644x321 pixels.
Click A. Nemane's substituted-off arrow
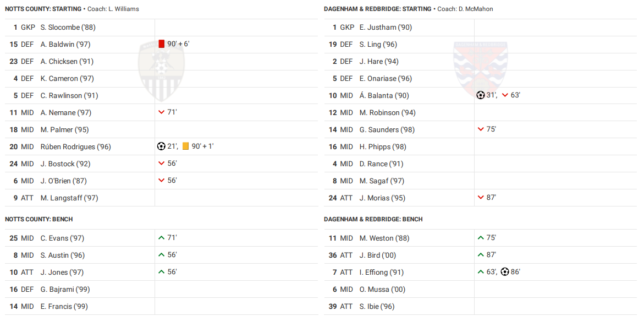point(162,112)
